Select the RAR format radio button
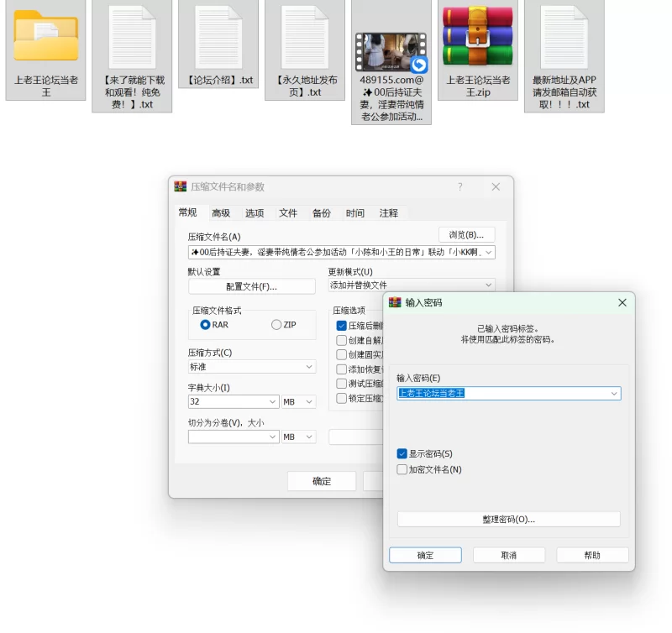 pos(205,325)
